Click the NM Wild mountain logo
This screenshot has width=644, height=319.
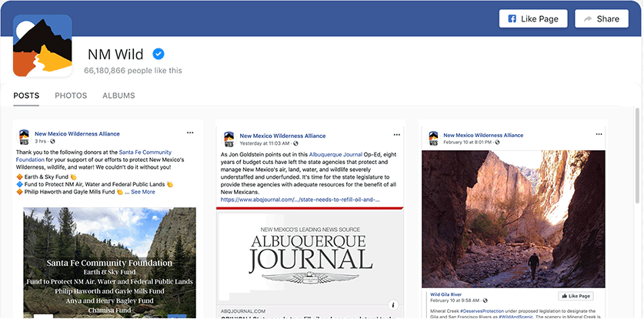pyautogui.click(x=42, y=45)
